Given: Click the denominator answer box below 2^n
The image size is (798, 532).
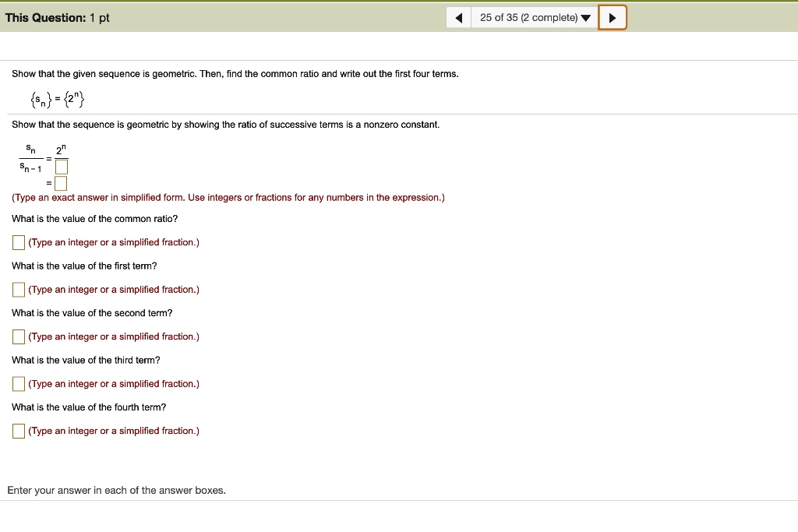Looking at the screenshot, I should click(60, 166).
